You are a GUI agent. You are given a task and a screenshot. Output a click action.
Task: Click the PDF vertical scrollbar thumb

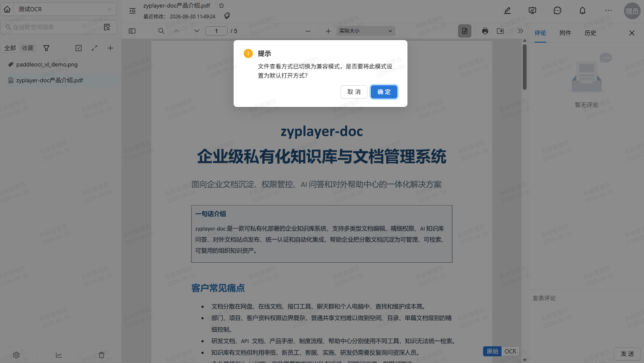pyautogui.click(x=524, y=67)
